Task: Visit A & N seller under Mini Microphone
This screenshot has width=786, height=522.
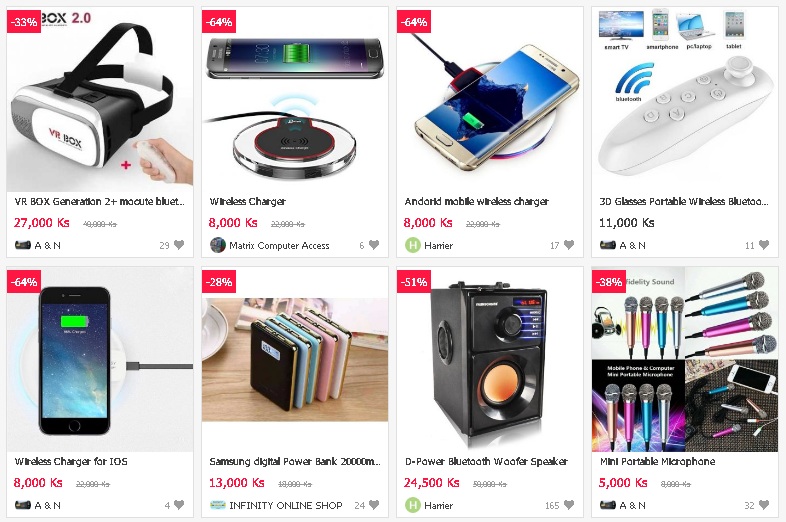Action: point(633,505)
